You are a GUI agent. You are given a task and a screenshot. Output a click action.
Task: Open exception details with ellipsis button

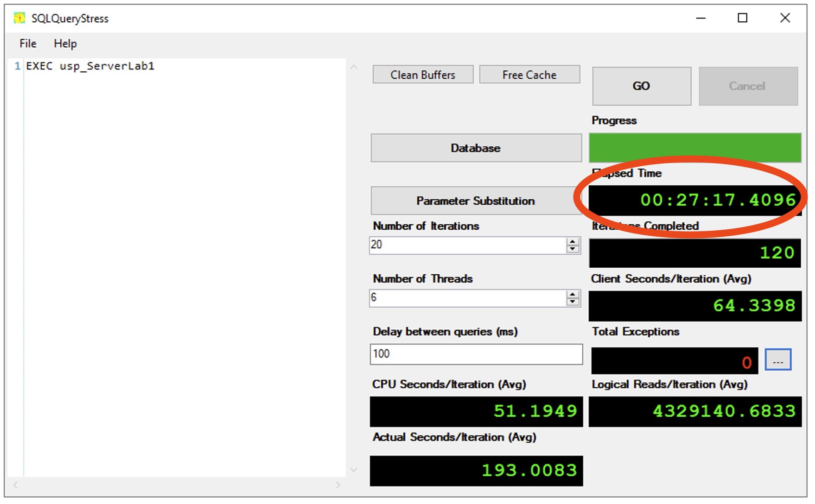click(x=777, y=360)
